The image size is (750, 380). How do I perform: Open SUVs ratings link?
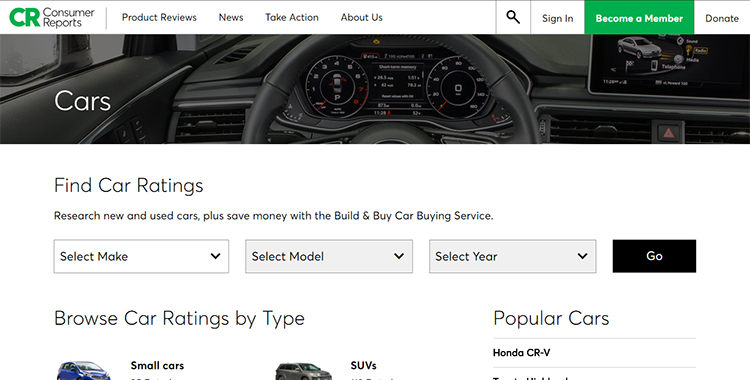[364, 366]
